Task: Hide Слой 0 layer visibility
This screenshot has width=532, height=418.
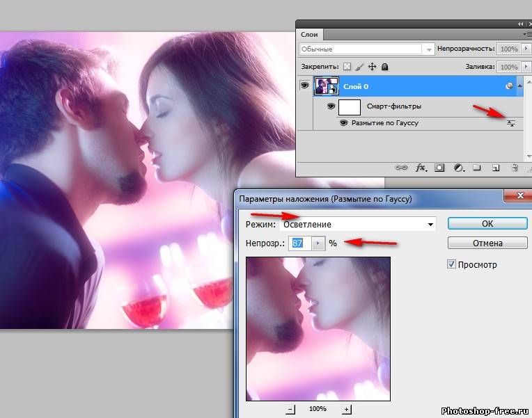Action: (x=304, y=86)
